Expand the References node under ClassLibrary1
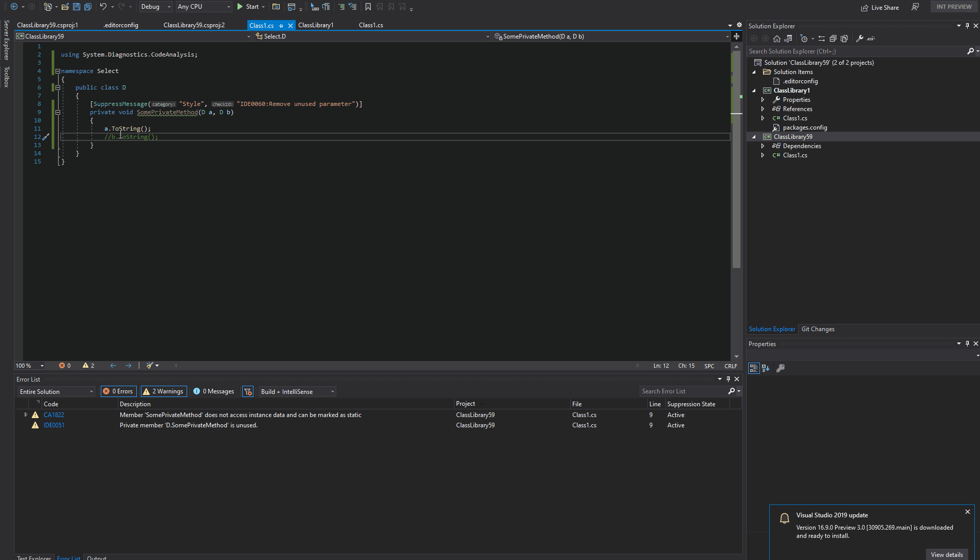The width and height of the screenshot is (980, 560). pyautogui.click(x=764, y=109)
